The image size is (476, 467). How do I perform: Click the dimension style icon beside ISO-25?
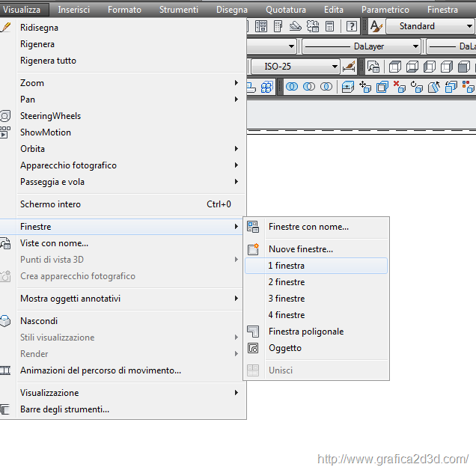350,67
